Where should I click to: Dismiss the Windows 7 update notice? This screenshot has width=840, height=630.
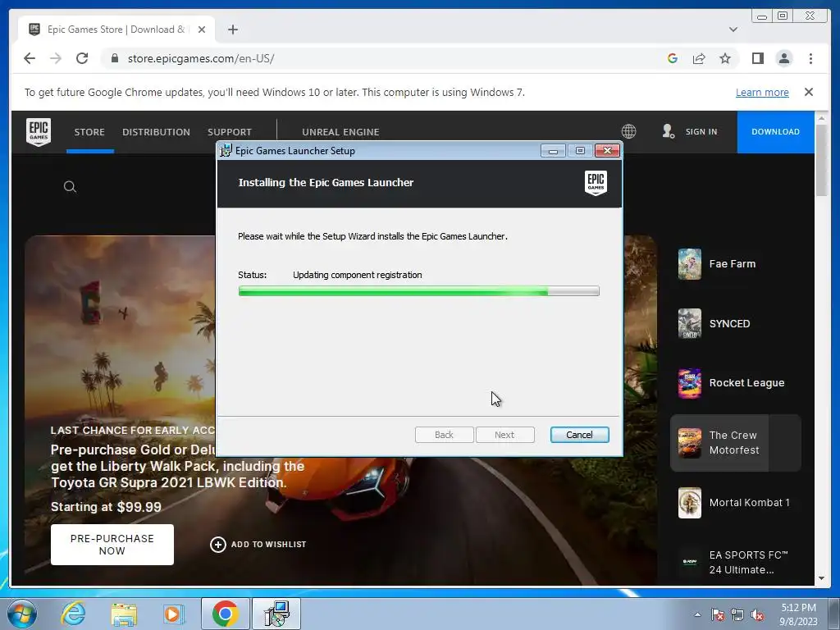808,92
